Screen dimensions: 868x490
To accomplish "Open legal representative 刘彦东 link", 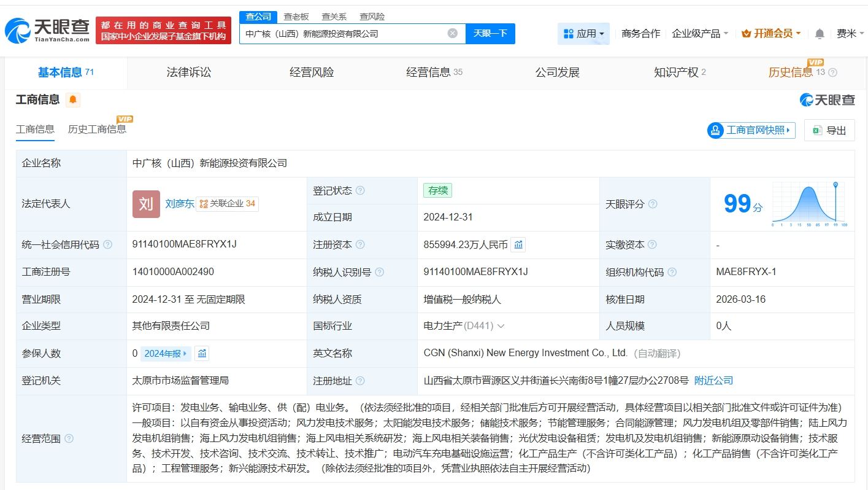I will (179, 203).
